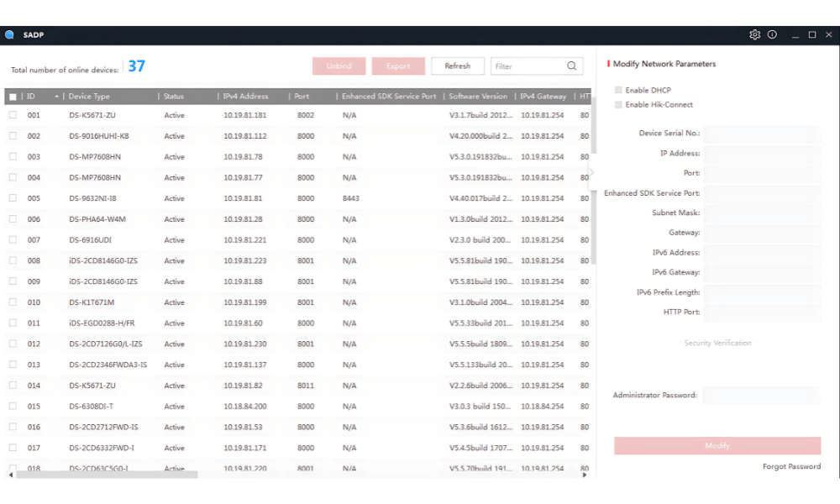Viewport: 840px width, 504px height.
Task: Click the IPv6 Address input field
Action: point(763,252)
